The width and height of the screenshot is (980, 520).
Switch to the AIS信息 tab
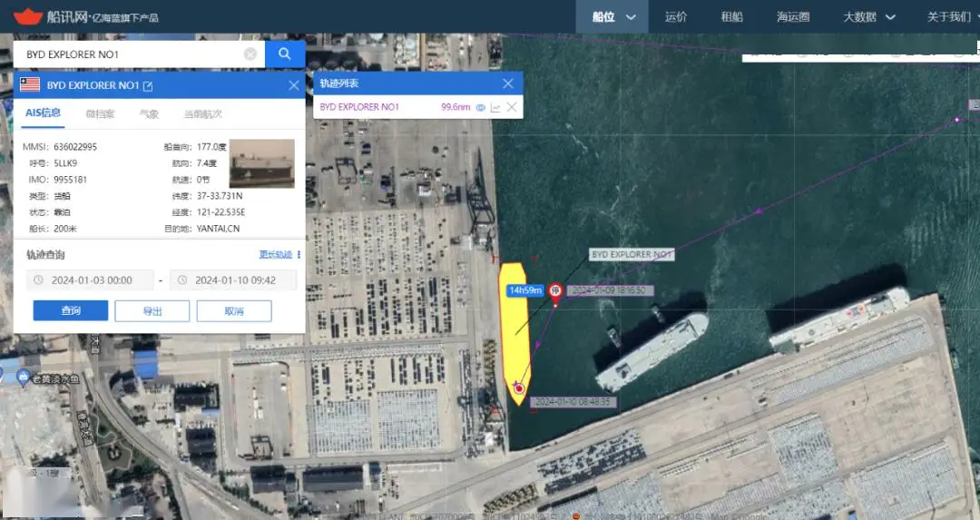click(44, 113)
